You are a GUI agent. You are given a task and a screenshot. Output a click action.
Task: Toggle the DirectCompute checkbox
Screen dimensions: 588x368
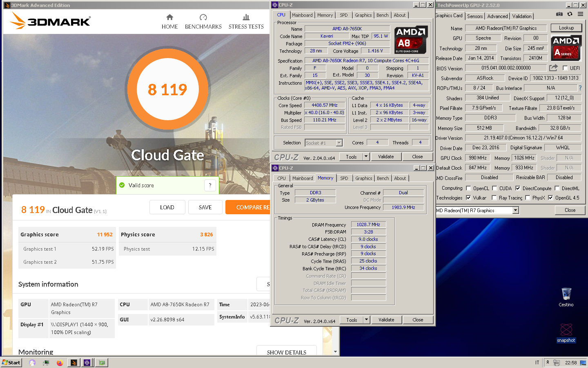518,188
